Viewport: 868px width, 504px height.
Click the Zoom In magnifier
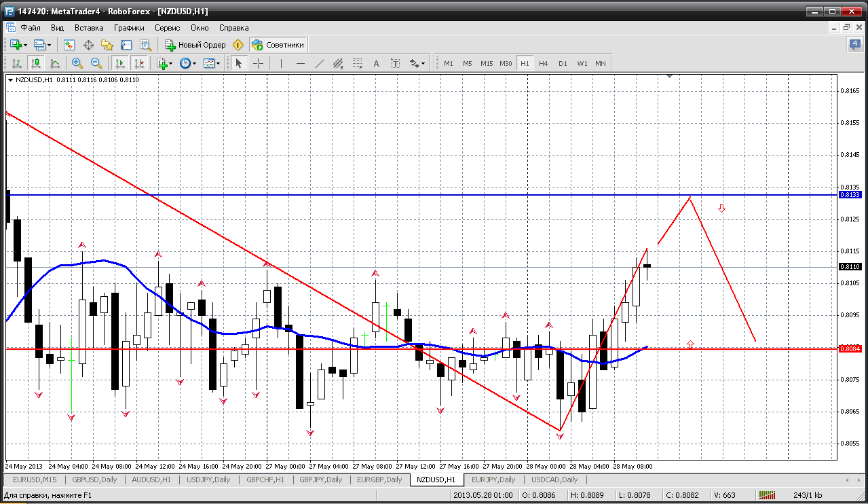(77, 63)
